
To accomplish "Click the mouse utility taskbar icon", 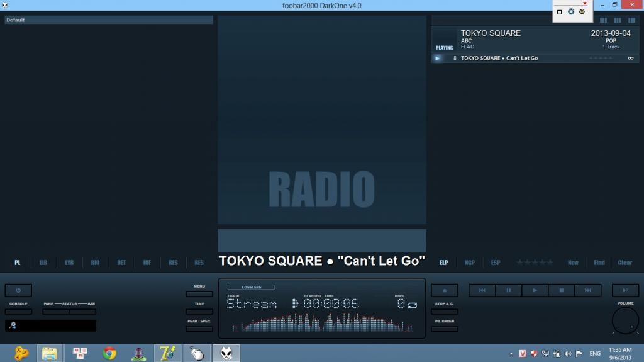I will point(197,353).
